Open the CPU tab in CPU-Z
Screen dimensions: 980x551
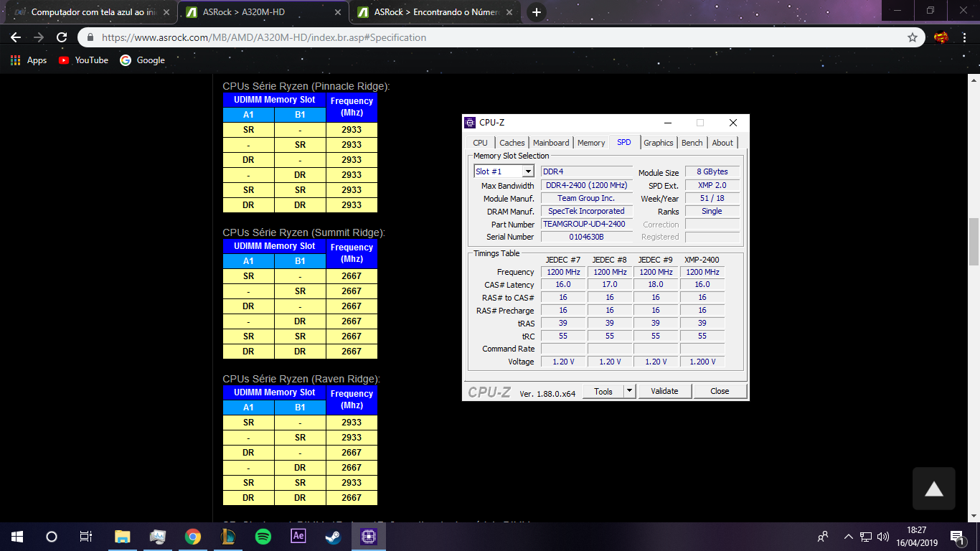coord(480,143)
